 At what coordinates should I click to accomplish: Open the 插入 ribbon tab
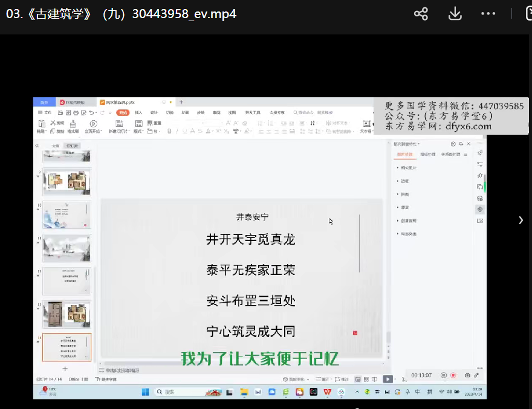coord(138,112)
